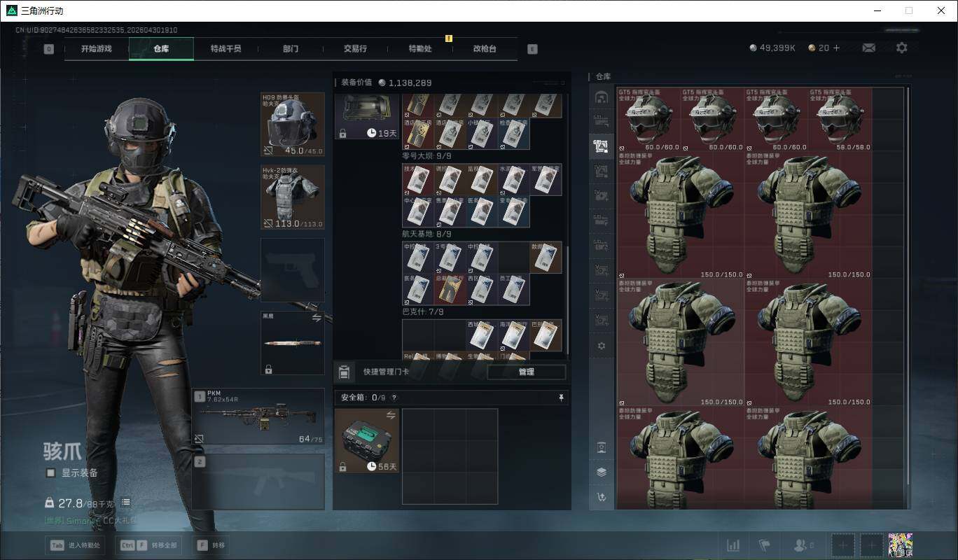The height and width of the screenshot is (560, 958).
Task: Click the empty weapon slot 2
Action: click(258, 482)
